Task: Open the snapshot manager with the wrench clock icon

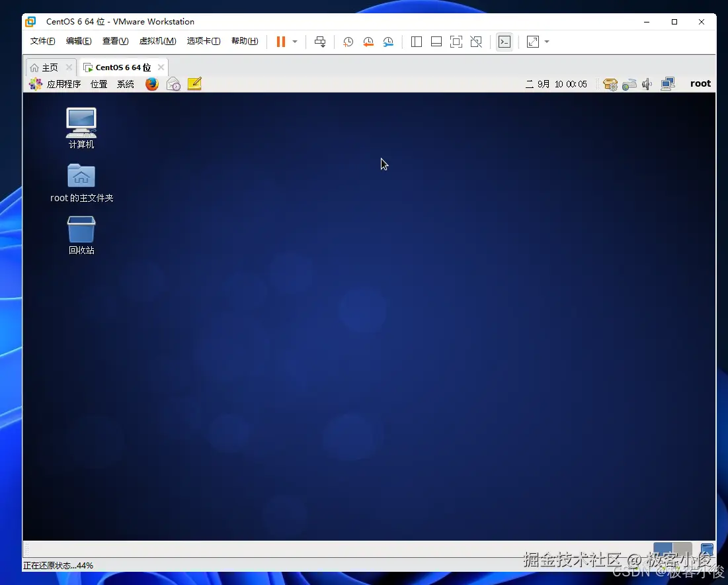Action: click(x=387, y=42)
